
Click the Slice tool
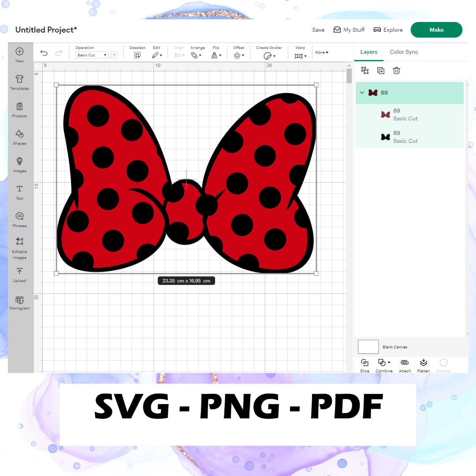(364, 365)
